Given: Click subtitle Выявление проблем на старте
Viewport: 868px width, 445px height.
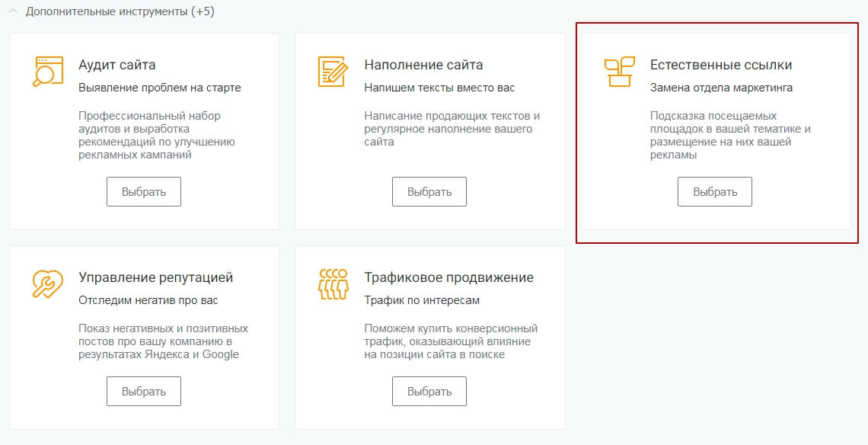Looking at the screenshot, I should click(160, 88).
